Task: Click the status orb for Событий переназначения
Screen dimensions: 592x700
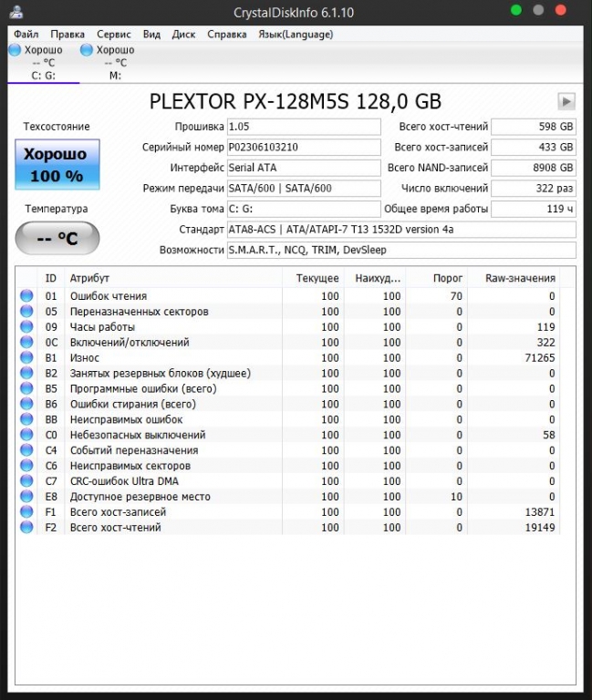Action: pos(26,450)
